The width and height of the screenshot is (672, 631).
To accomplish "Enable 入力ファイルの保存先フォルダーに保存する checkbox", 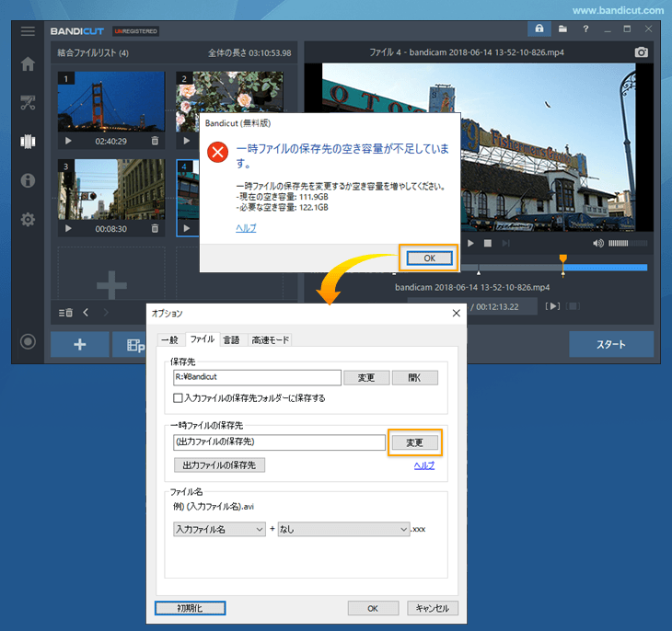I will pos(178,398).
